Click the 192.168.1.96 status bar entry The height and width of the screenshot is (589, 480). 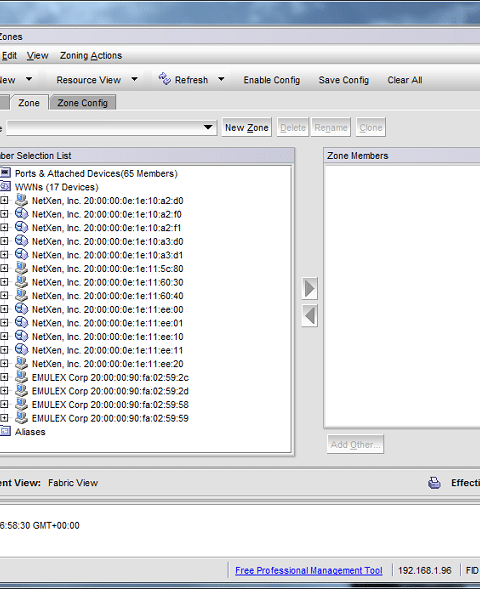(424, 571)
